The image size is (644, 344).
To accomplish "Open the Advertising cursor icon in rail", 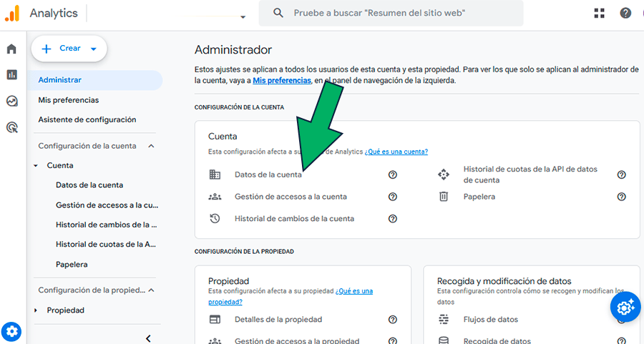I will coord(12,127).
